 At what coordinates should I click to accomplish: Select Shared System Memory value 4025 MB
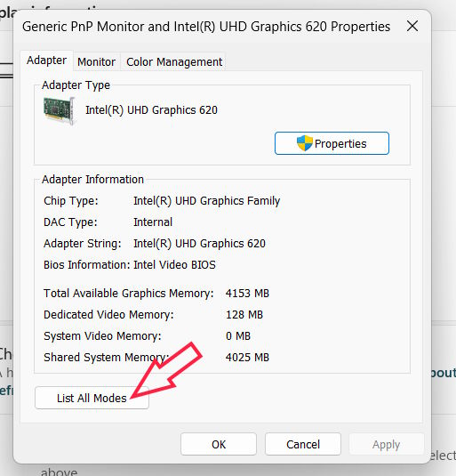[x=247, y=357]
